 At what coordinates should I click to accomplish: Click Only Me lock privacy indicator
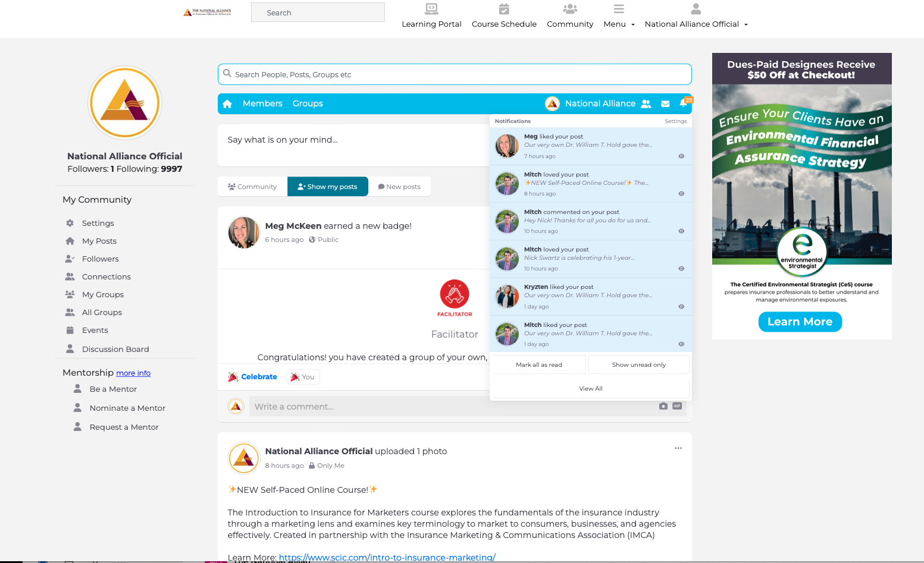click(327, 466)
